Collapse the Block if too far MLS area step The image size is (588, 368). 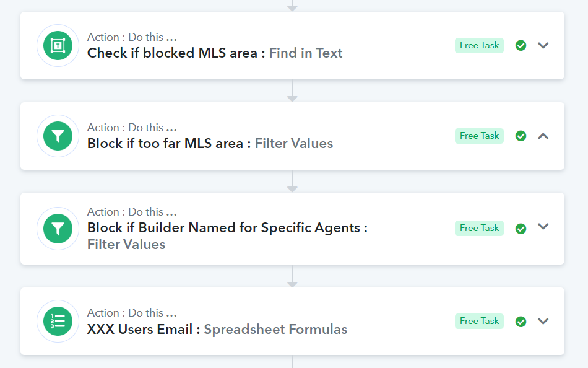(543, 136)
